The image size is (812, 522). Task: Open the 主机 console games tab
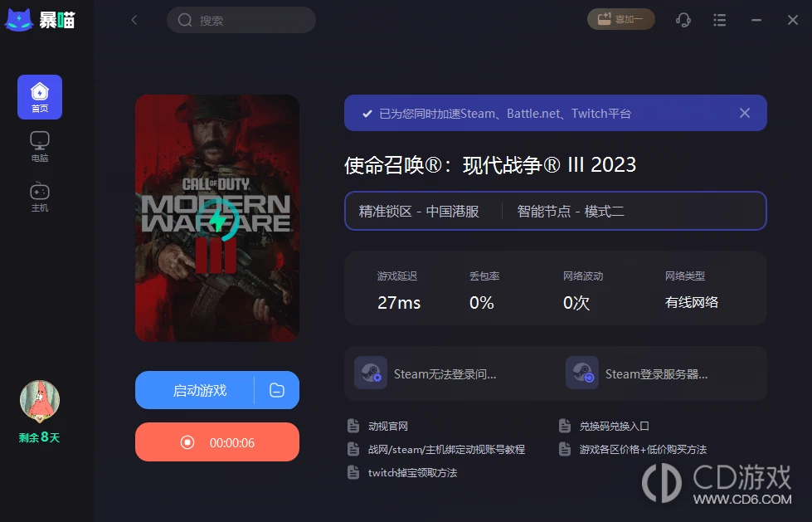click(x=40, y=197)
